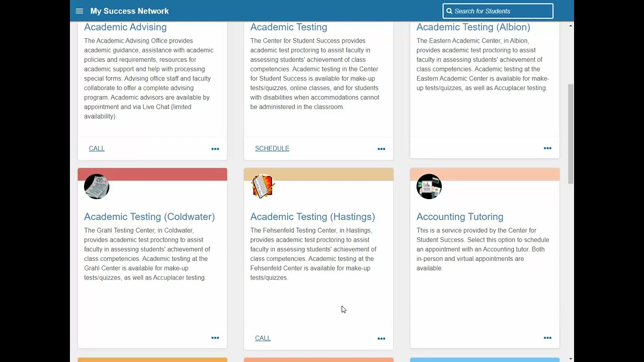Image resolution: width=644 pixels, height=362 pixels.
Task: Click the CALL link under Academic Advising
Action: (97, 148)
